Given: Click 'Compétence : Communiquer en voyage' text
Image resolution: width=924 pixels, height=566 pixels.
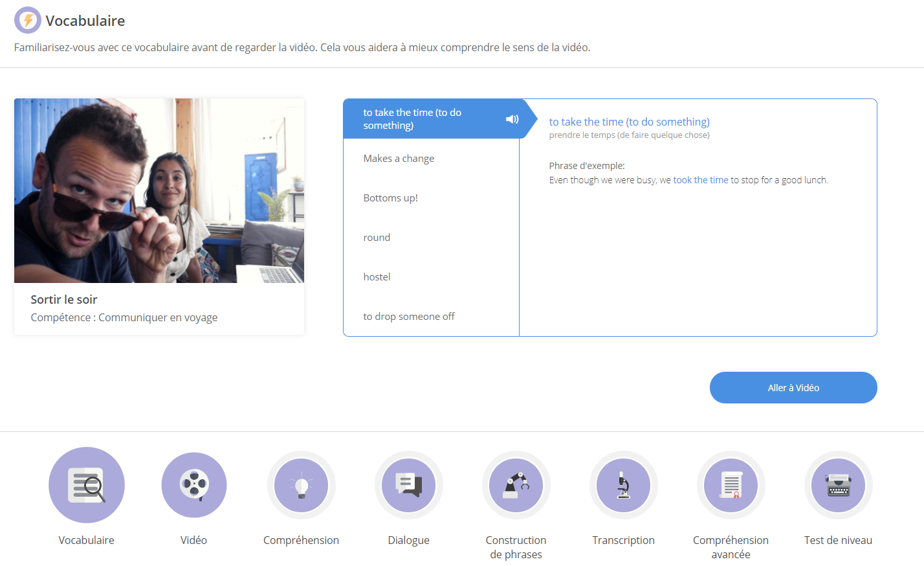Looking at the screenshot, I should point(124,317).
